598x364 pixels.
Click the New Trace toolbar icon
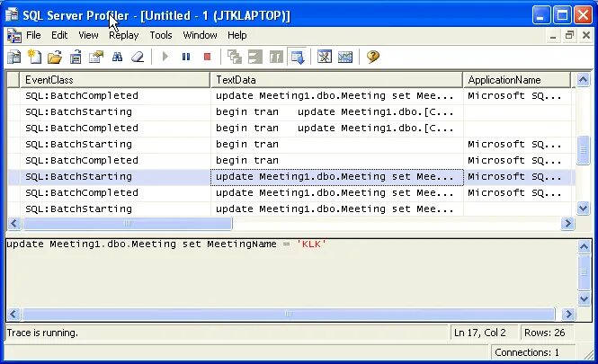(14, 58)
